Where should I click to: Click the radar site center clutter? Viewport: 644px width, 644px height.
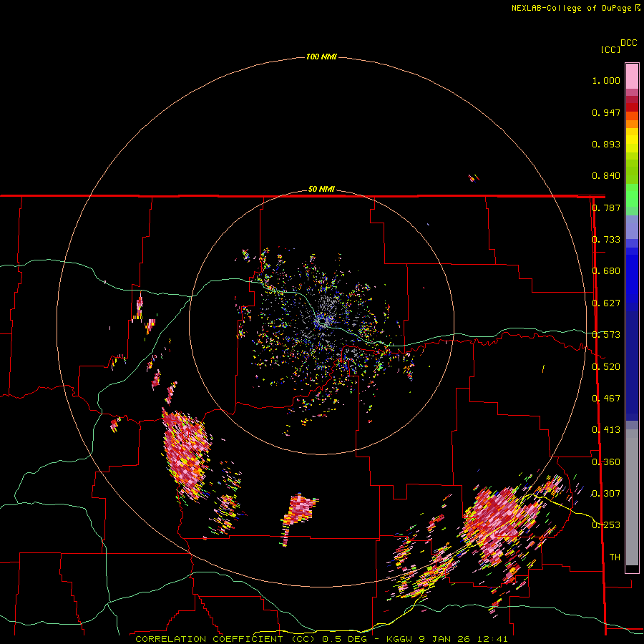click(x=321, y=321)
